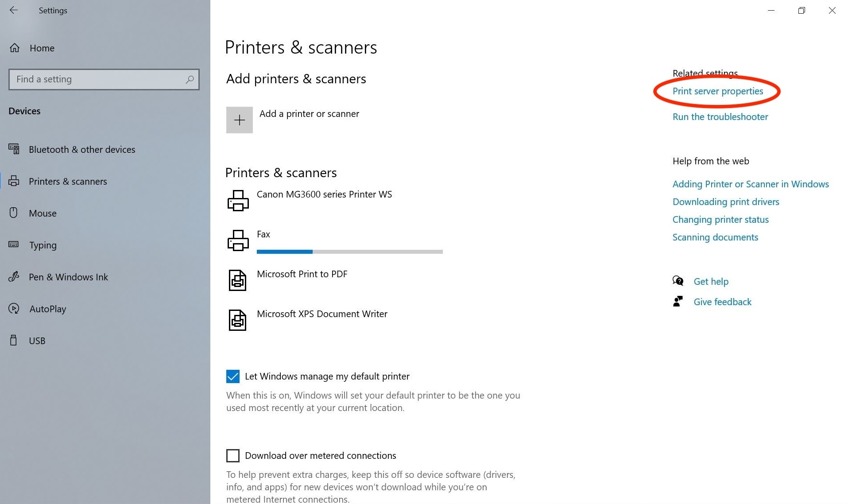The height and width of the screenshot is (504, 848).
Task: Click the XPS Document Writer icon
Action: click(x=237, y=320)
